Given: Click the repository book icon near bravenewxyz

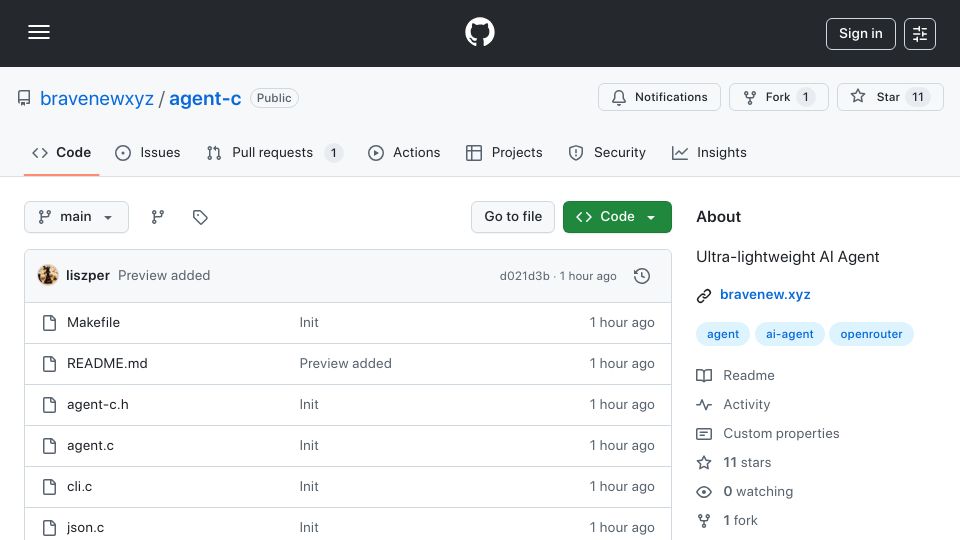Looking at the screenshot, I should pos(24,98).
